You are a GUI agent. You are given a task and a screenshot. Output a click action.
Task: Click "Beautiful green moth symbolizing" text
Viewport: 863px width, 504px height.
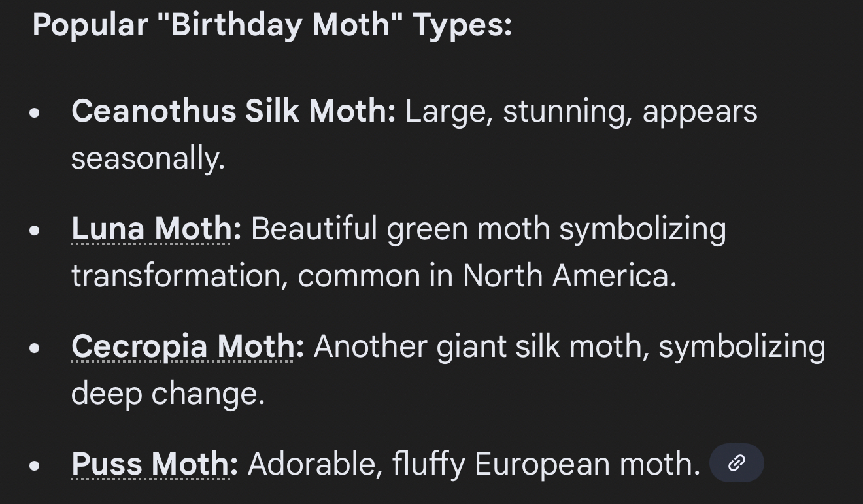tap(488, 229)
